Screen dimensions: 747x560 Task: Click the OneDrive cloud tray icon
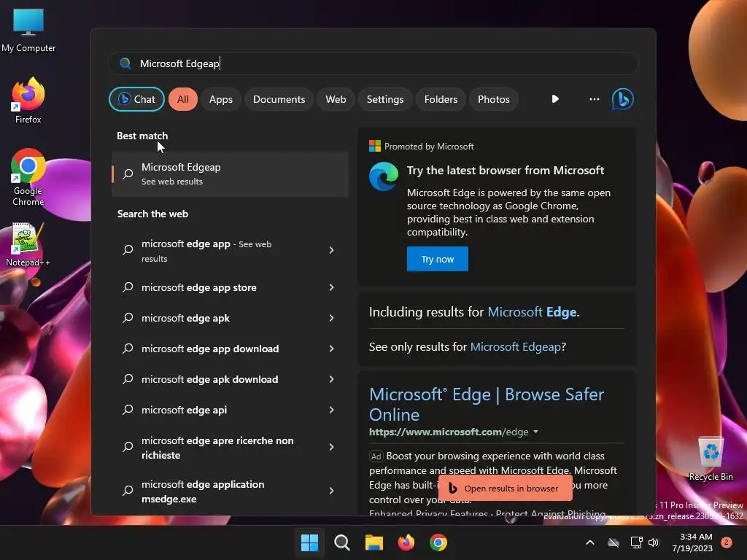(614, 542)
